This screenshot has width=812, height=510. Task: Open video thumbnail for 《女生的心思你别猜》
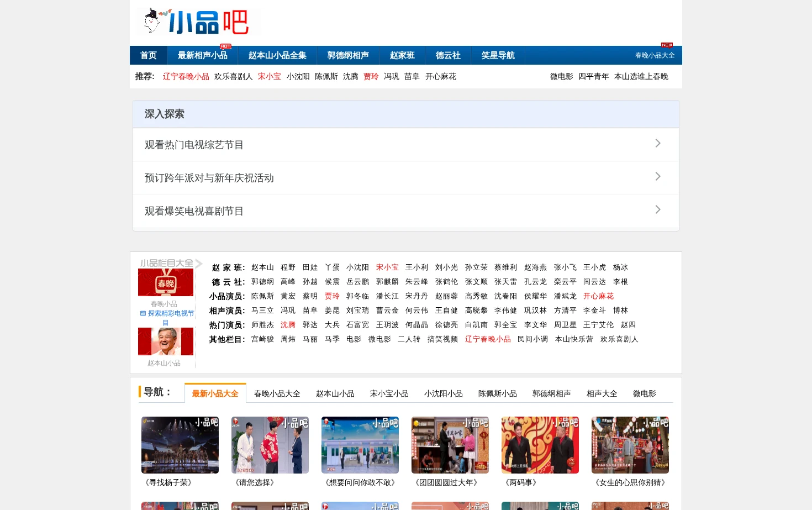pos(630,445)
